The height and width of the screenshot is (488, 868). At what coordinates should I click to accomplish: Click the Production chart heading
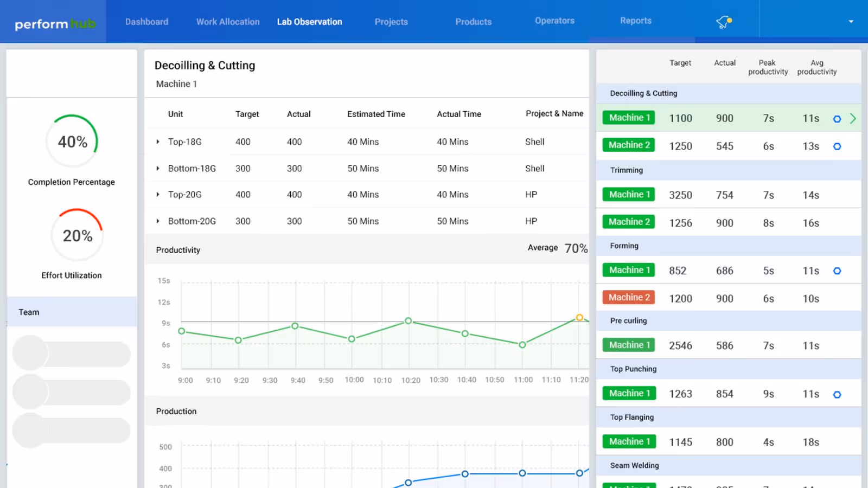coord(176,412)
